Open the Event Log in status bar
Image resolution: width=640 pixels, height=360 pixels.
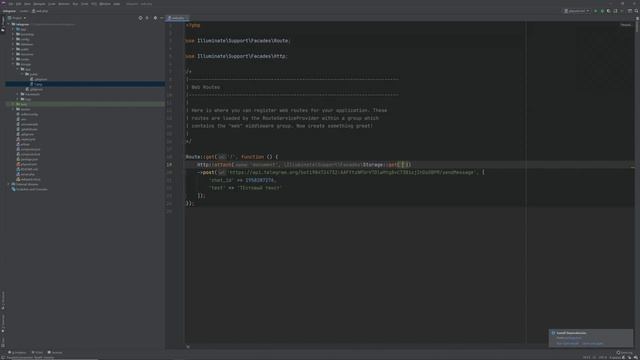[624, 353]
